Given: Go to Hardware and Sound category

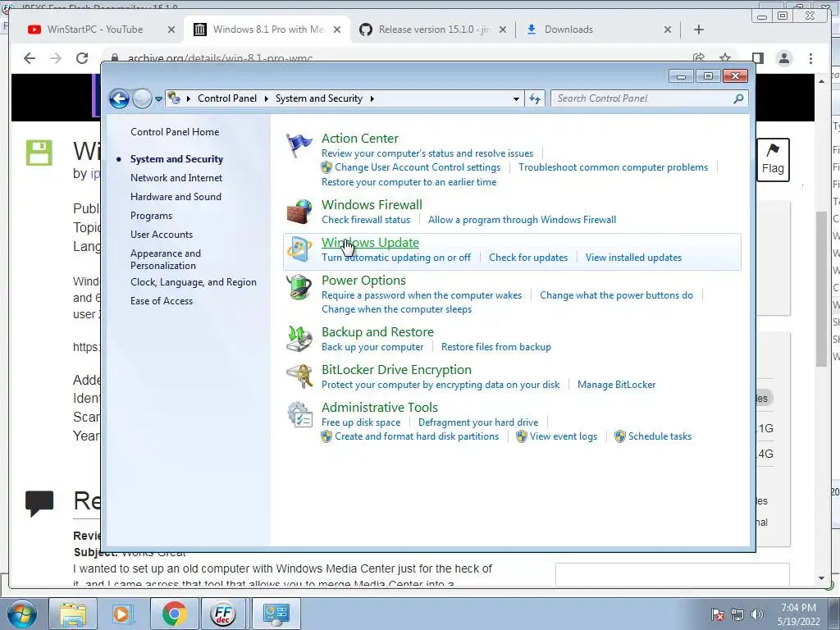Looking at the screenshot, I should click(176, 197).
